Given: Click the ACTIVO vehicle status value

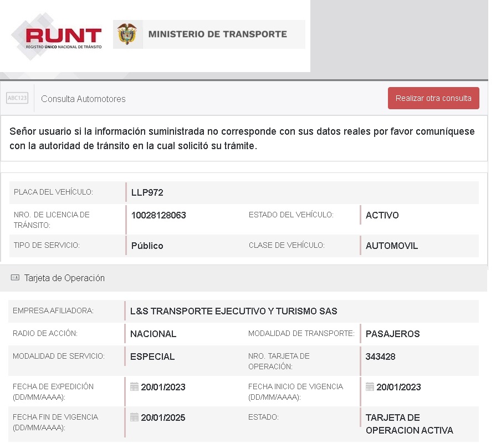Looking at the screenshot, I should tap(382, 215).
